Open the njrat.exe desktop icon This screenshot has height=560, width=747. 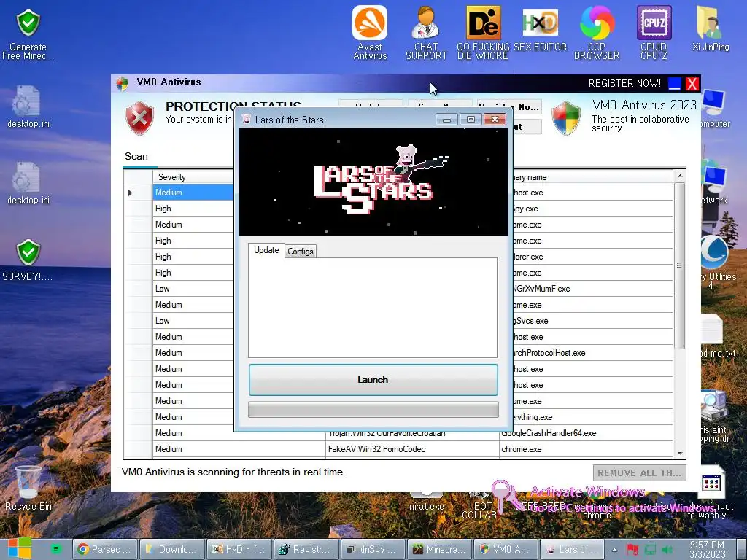(x=426, y=502)
